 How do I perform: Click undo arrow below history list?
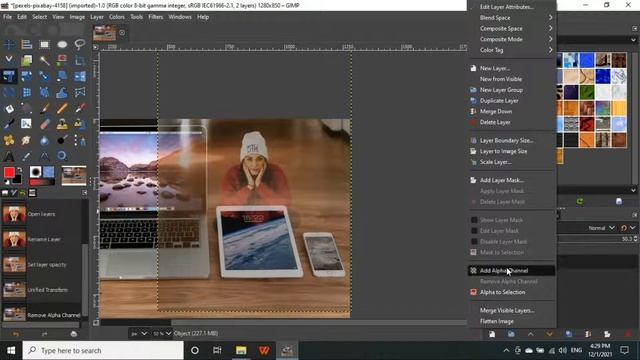[16, 334]
